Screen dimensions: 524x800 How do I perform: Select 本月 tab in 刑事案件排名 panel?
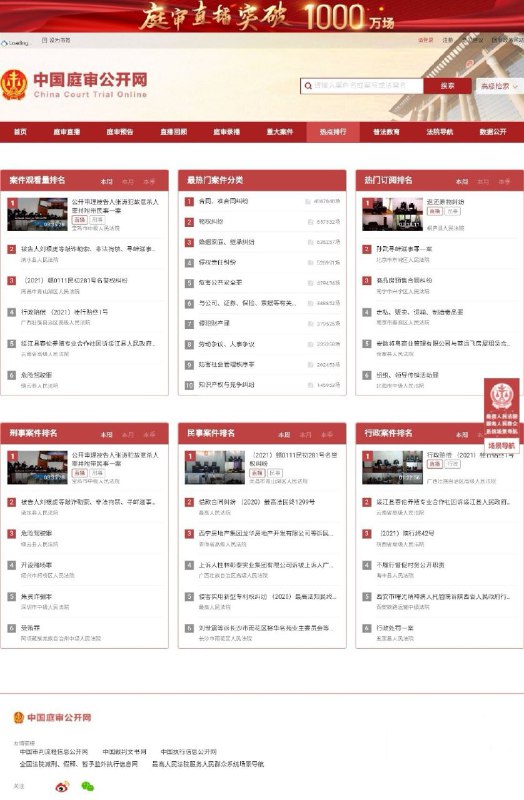[128, 434]
